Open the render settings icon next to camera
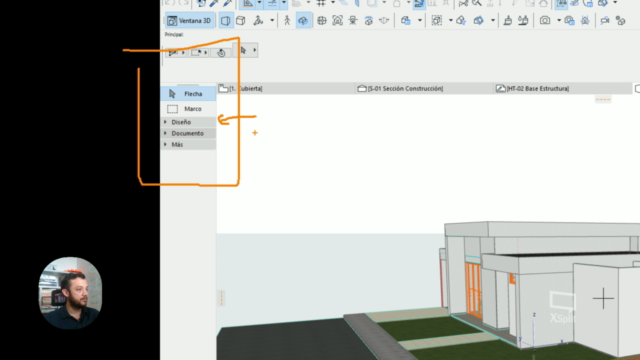This screenshot has width=640, height=360. (x=569, y=20)
